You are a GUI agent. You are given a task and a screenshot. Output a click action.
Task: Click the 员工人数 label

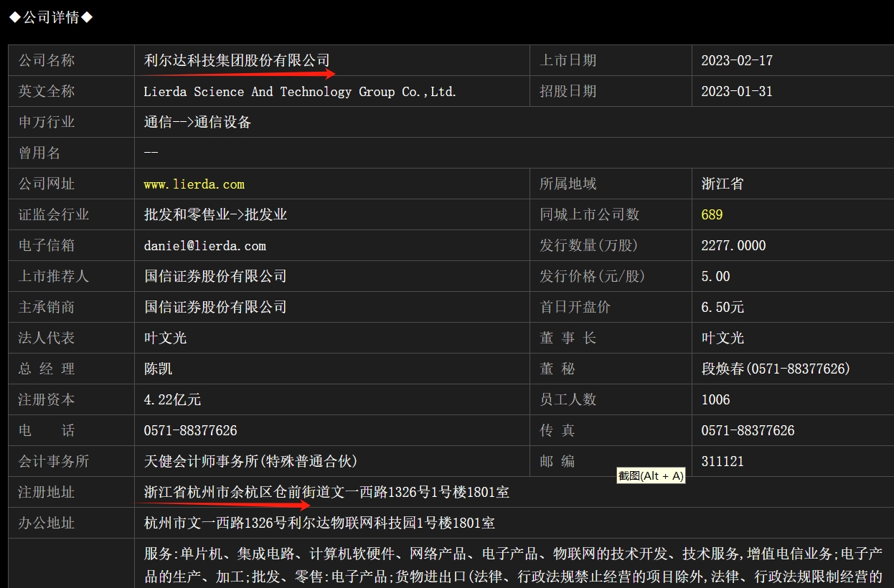point(568,400)
